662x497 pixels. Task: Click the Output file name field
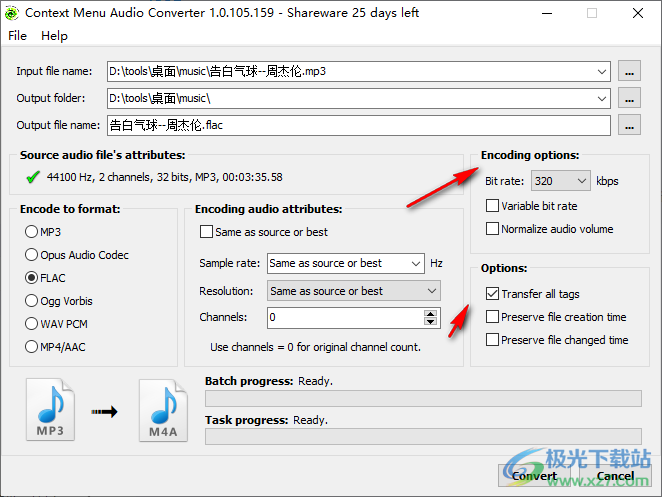358,125
